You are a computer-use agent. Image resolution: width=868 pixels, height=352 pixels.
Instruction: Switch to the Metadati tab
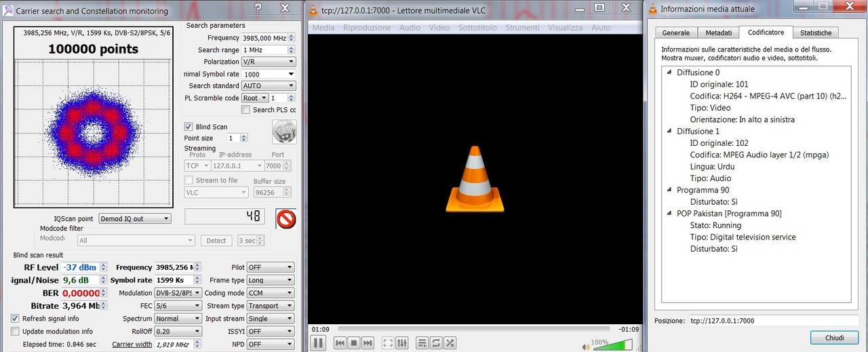pos(718,33)
